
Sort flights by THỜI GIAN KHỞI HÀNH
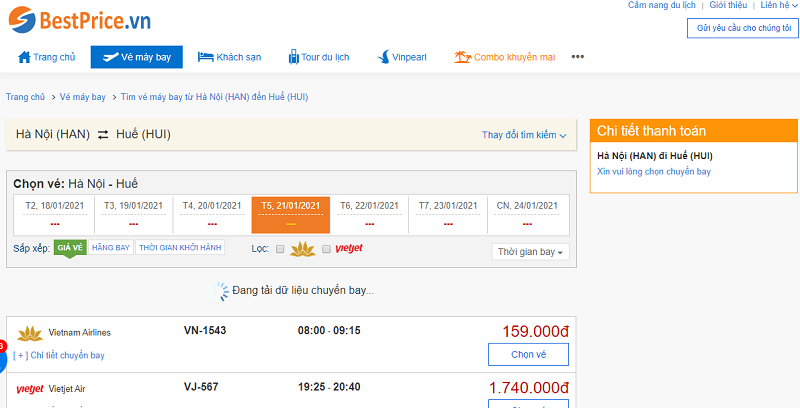180,248
